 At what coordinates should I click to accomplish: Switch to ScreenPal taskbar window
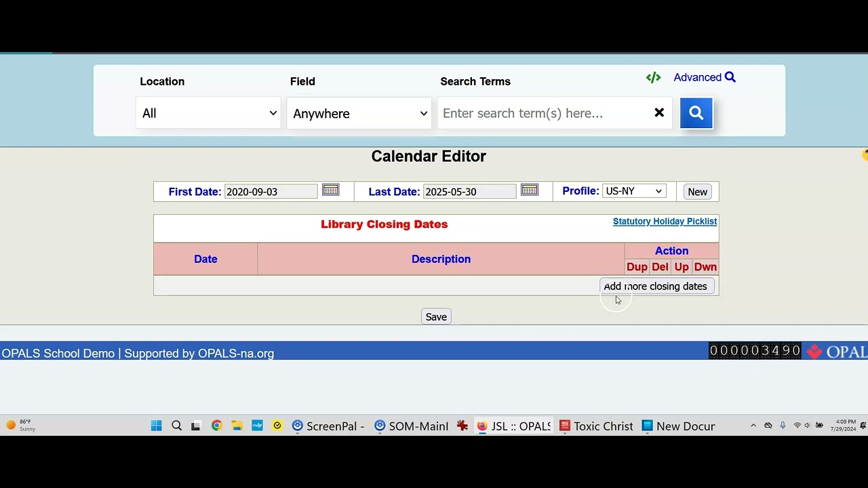point(328,426)
